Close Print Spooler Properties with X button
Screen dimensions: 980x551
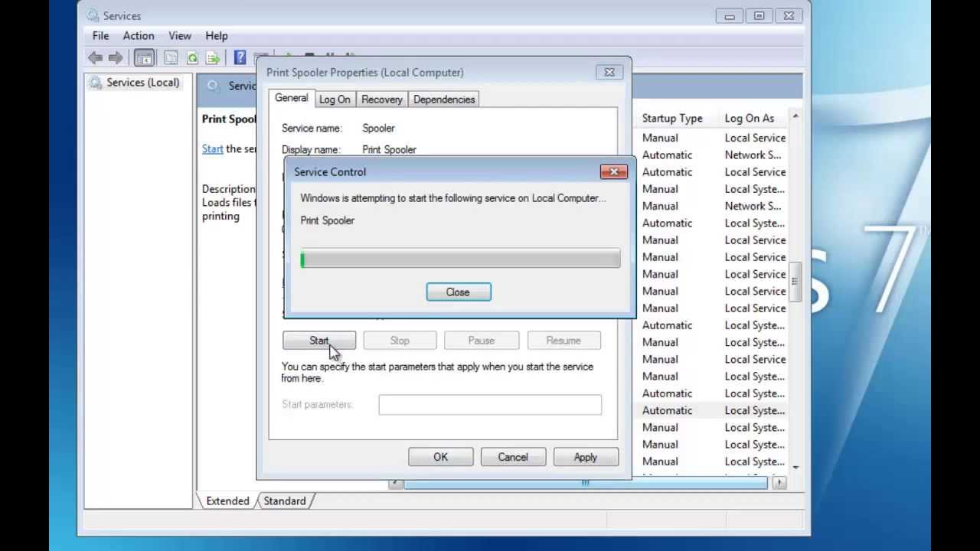609,72
